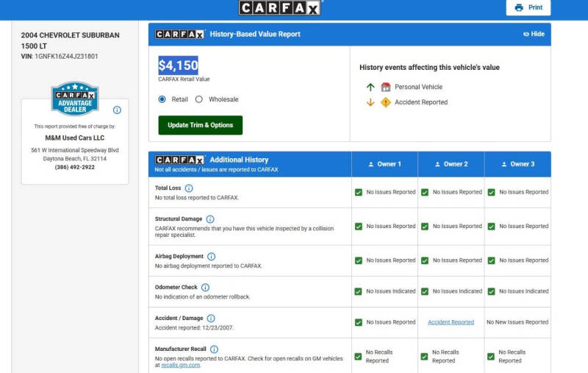This screenshot has height=373, width=588.
Task: Click the CARFAX Advantage Dealer badge
Action: tap(75, 99)
